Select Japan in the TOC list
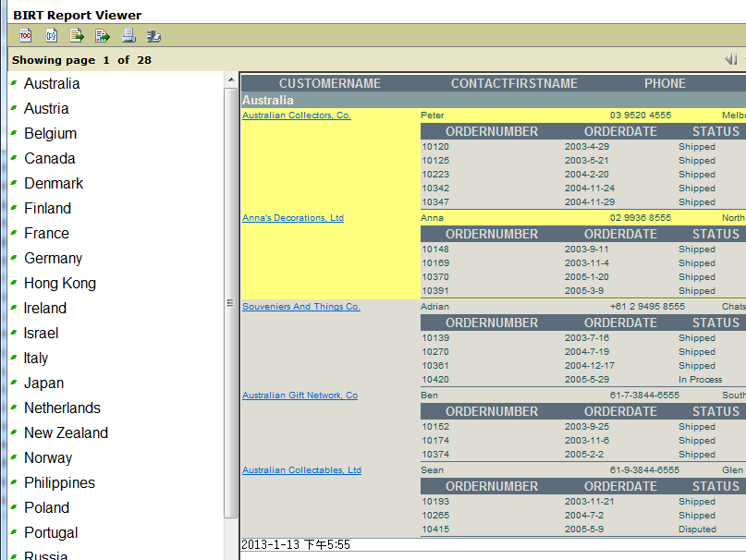Screen dimensions: 746x560 pos(43,383)
